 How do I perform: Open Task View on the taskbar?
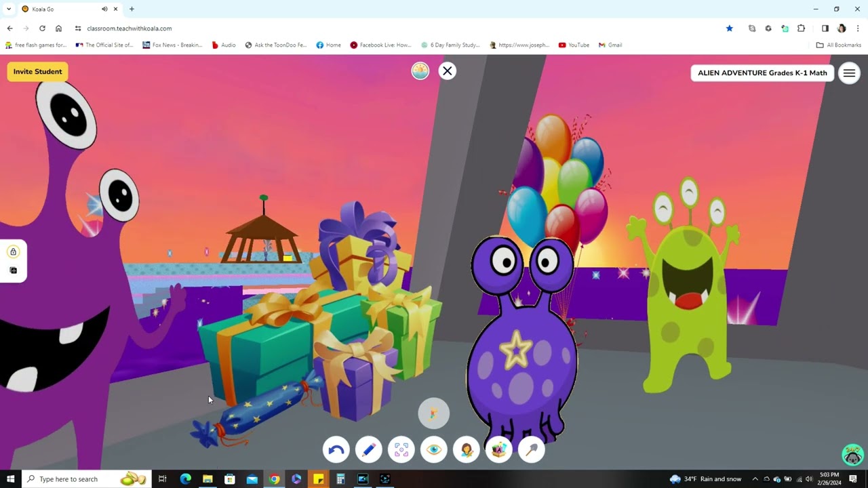point(163,479)
